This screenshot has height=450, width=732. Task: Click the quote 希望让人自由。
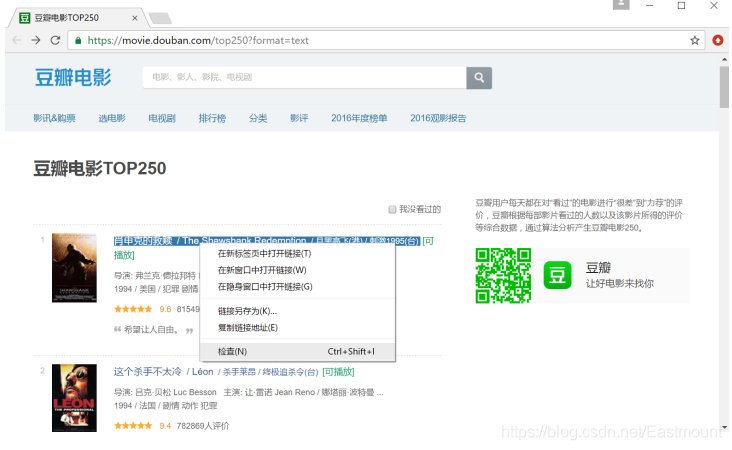click(x=151, y=330)
